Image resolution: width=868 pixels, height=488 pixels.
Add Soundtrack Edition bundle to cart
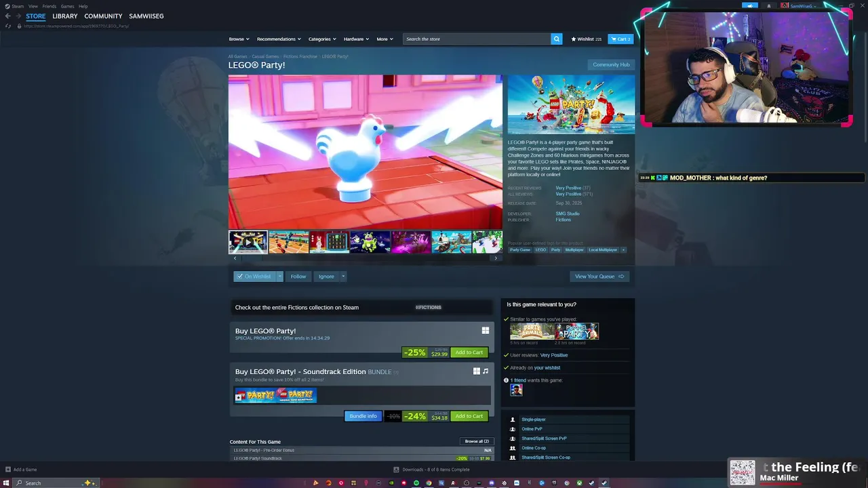tap(469, 416)
